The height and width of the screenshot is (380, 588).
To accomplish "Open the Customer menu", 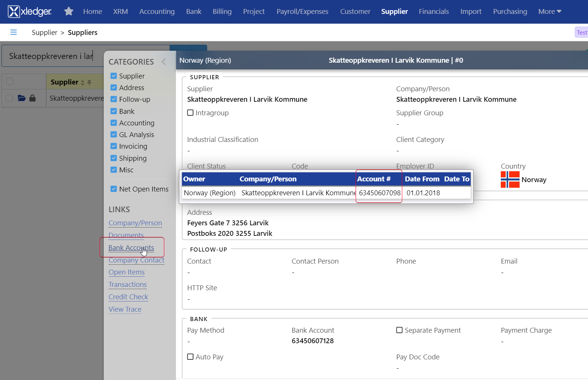I will point(355,12).
